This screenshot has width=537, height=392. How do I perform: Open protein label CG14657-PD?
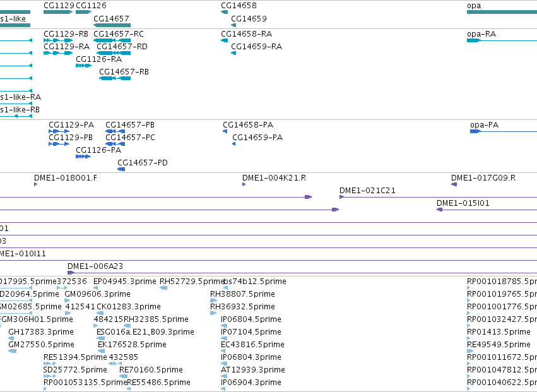[x=143, y=163]
